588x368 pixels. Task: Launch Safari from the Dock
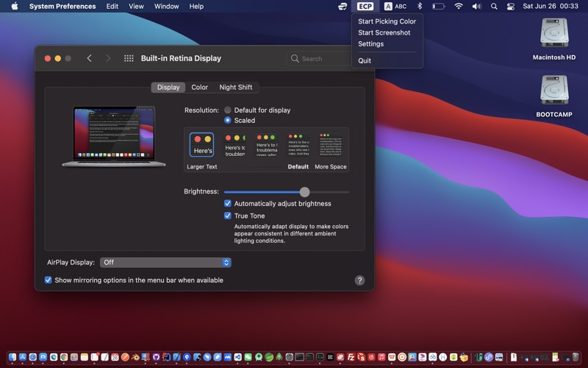(32, 357)
